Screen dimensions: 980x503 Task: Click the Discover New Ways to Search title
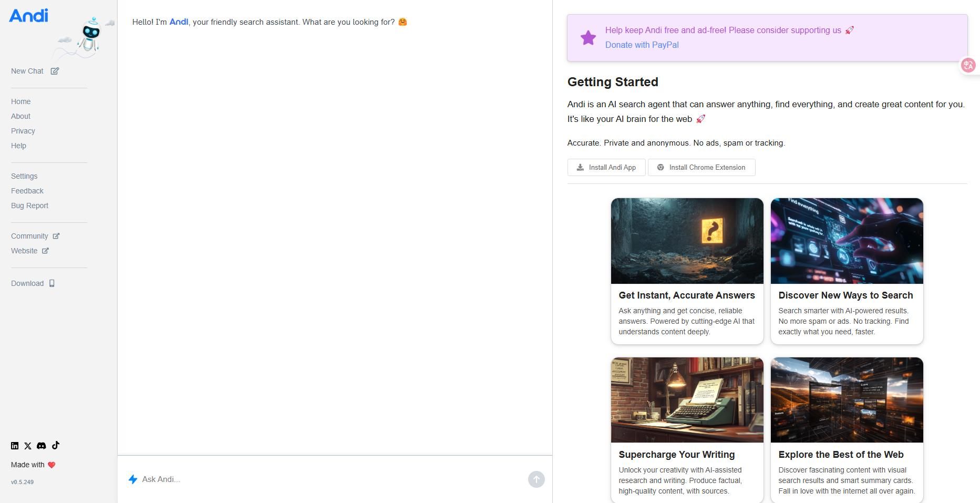point(846,295)
